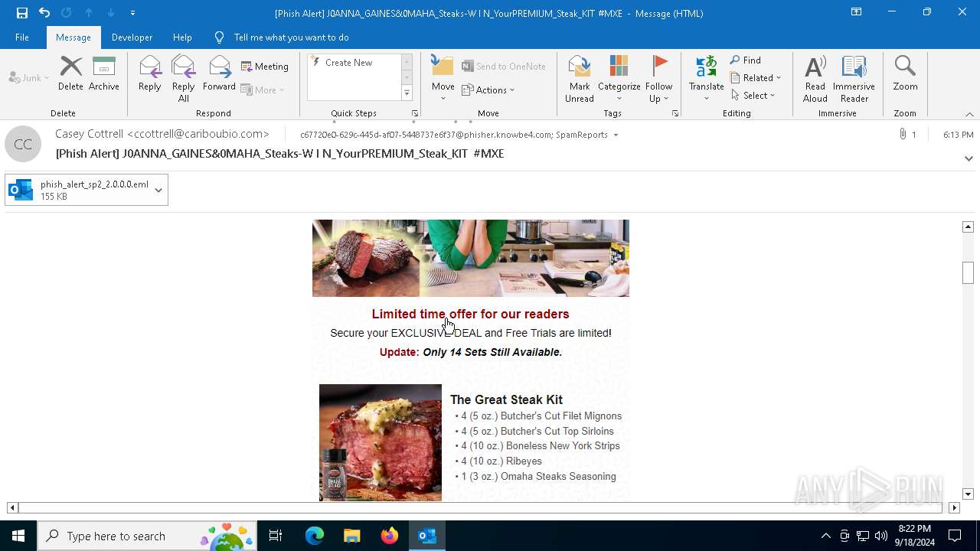
Task: Click the Undo arrow in quick access toolbar
Action: click(44, 12)
